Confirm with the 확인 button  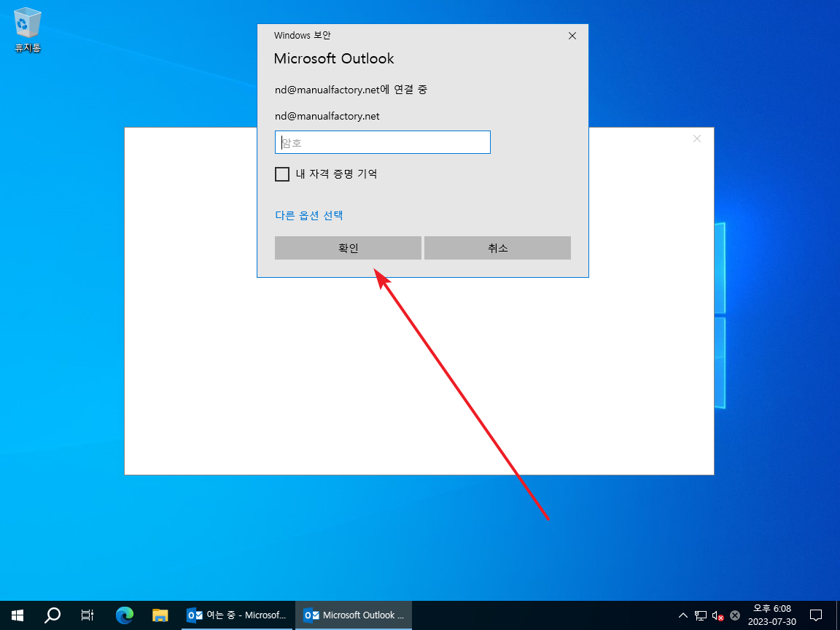[x=349, y=248]
